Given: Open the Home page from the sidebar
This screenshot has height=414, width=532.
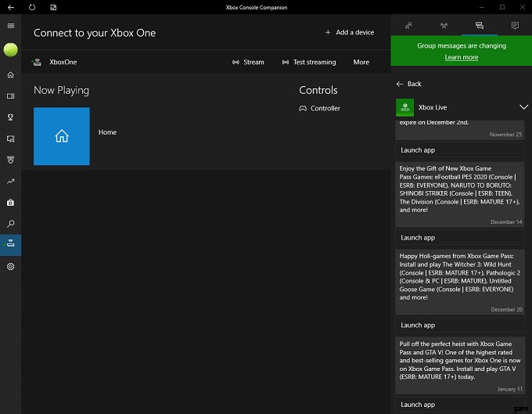Looking at the screenshot, I should [x=10, y=75].
